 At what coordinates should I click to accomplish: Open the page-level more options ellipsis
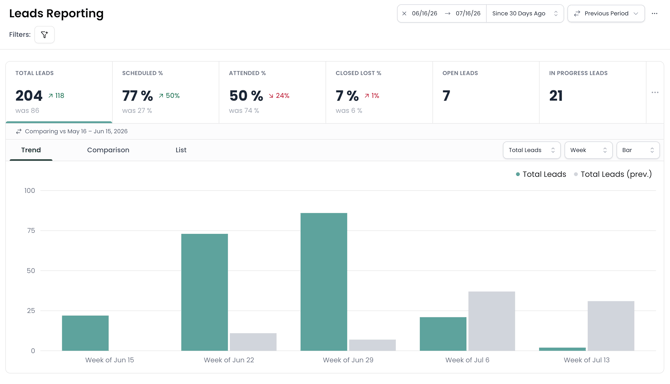click(654, 14)
